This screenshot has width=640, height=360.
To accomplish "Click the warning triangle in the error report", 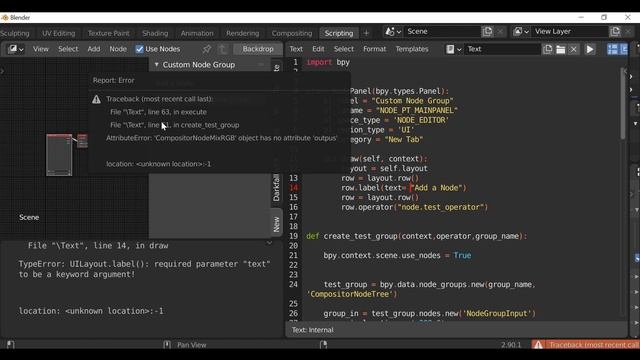I will click(96, 99).
